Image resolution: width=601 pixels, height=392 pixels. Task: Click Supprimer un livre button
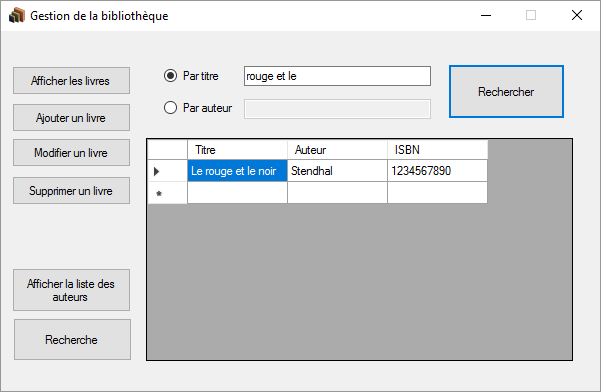(71, 190)
